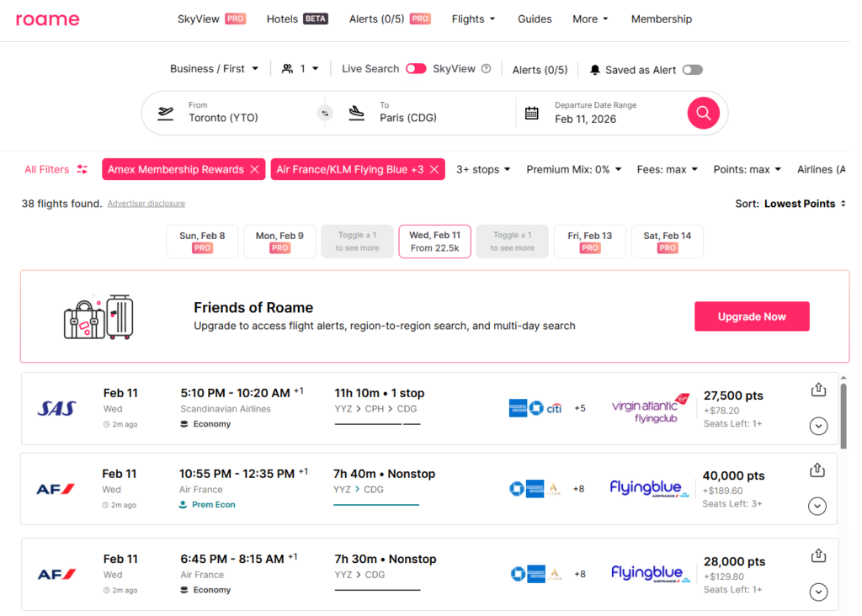Open the SkyView help question mark

click(487, 69)
